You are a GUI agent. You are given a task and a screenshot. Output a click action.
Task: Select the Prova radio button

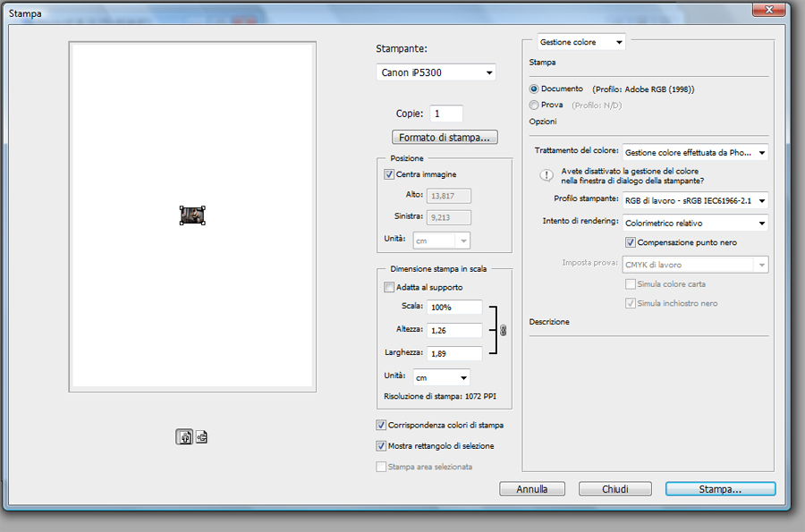534,105
